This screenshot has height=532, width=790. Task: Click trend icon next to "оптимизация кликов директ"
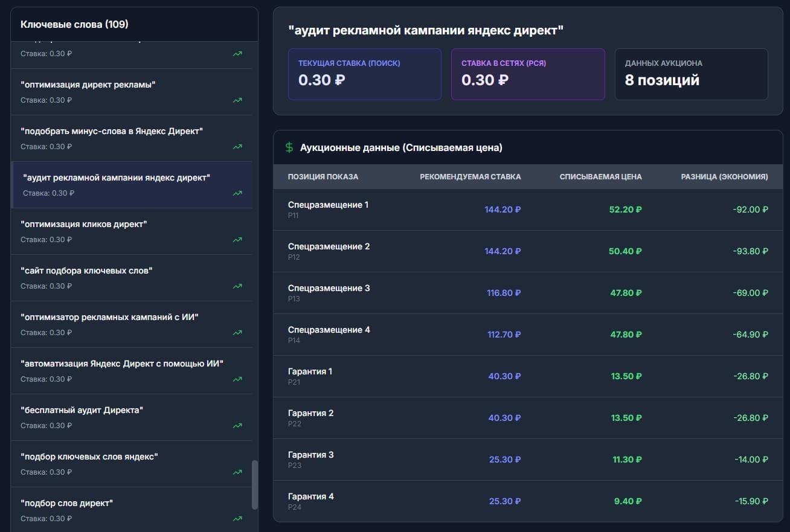237,240
